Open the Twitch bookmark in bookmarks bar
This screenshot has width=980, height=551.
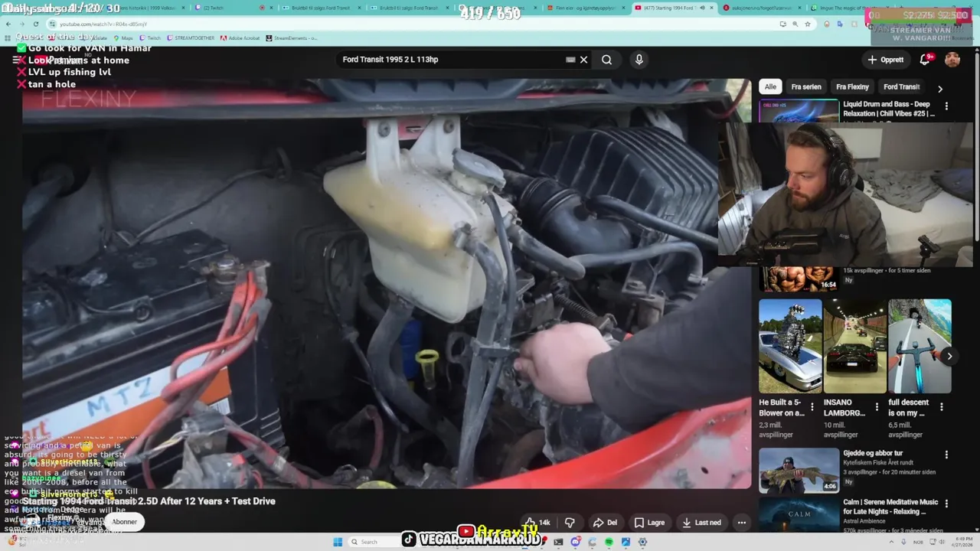(150, 37)
